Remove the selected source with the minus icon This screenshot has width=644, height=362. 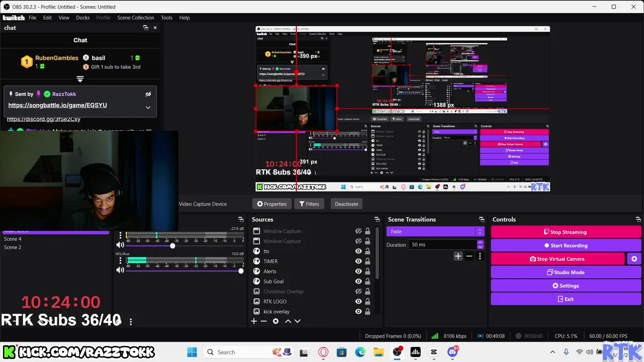(x=264, y=321)
